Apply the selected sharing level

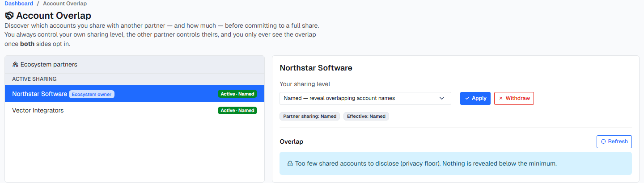[x=475, y=98]
